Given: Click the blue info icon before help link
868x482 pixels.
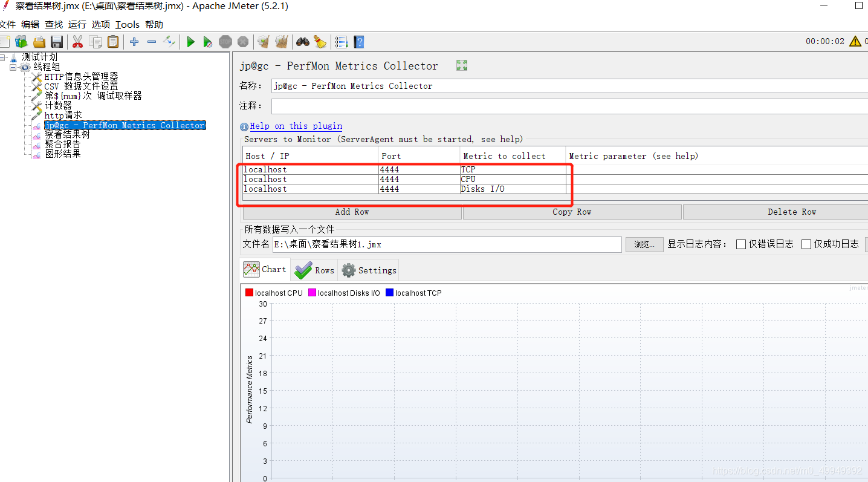Looking at the screenshot, I should coord(244,126).
